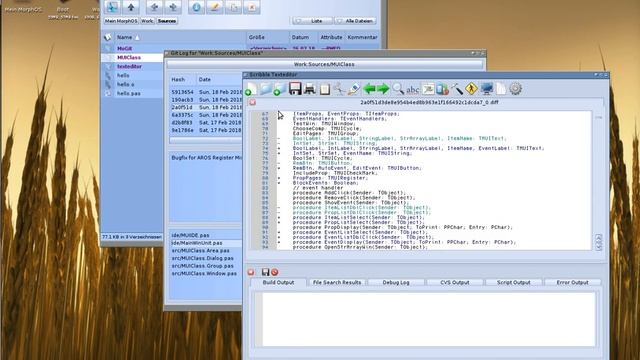Go back with the green left arrow
Image resolution: width=640 pixels, height=360 pixels.
[x=369, y=88]
